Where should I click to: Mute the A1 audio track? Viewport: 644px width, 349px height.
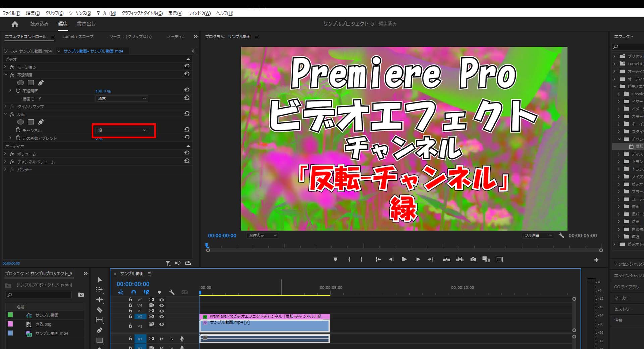point(162,339)
